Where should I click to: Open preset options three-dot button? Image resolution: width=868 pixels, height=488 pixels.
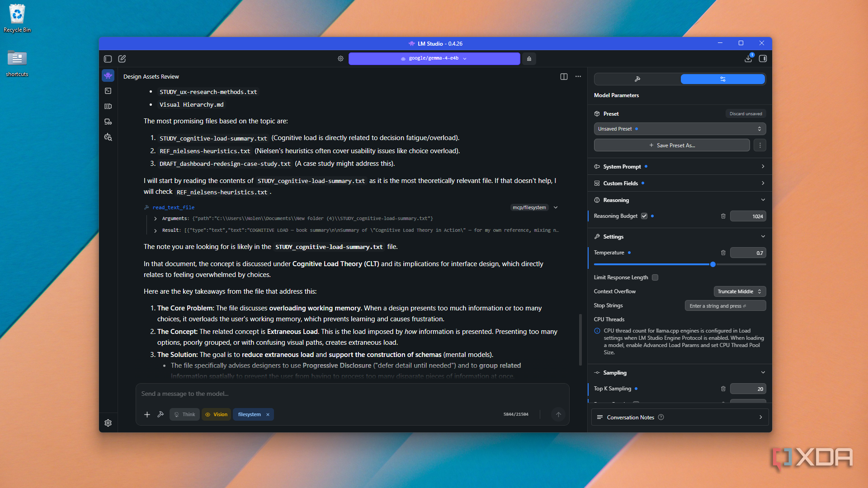pos(760,145)
